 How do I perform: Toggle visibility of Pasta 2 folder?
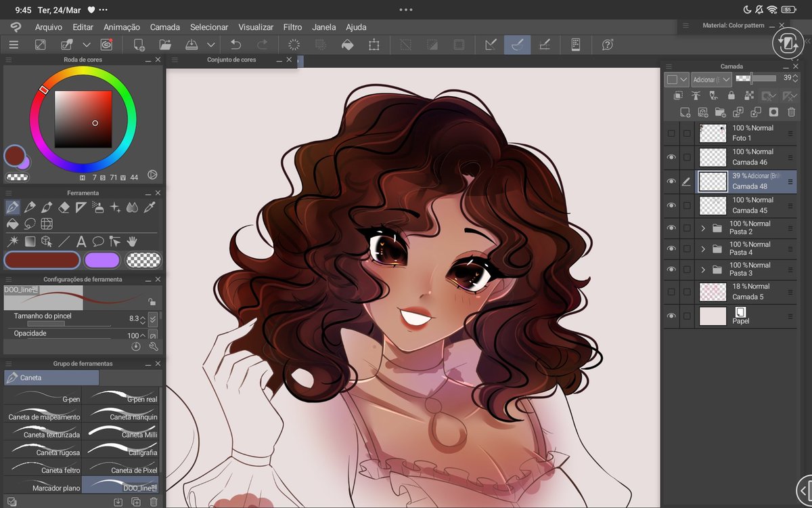tap(671, 228)
